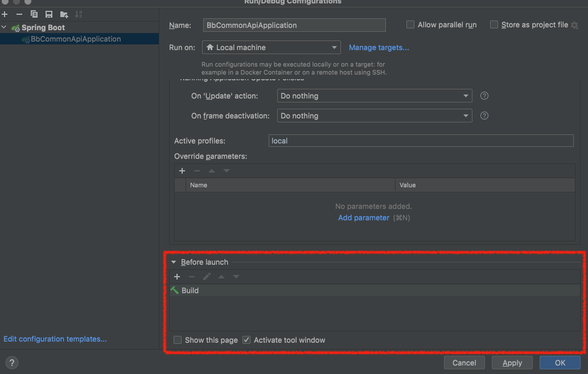Sort configurations alphabetically
This screenshot has height=374, width=588.
pyautogui.click(x=79, y=14)
